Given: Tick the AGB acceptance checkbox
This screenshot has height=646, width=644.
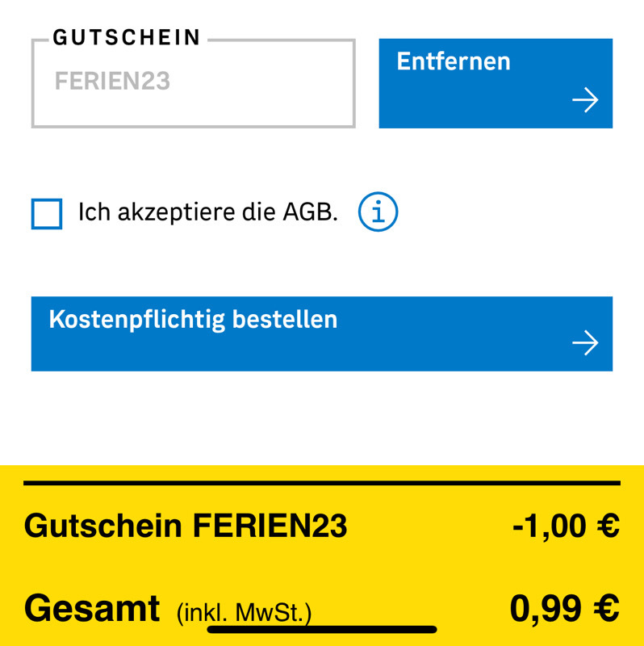Looking at the screenshot, I should (47, 214).
